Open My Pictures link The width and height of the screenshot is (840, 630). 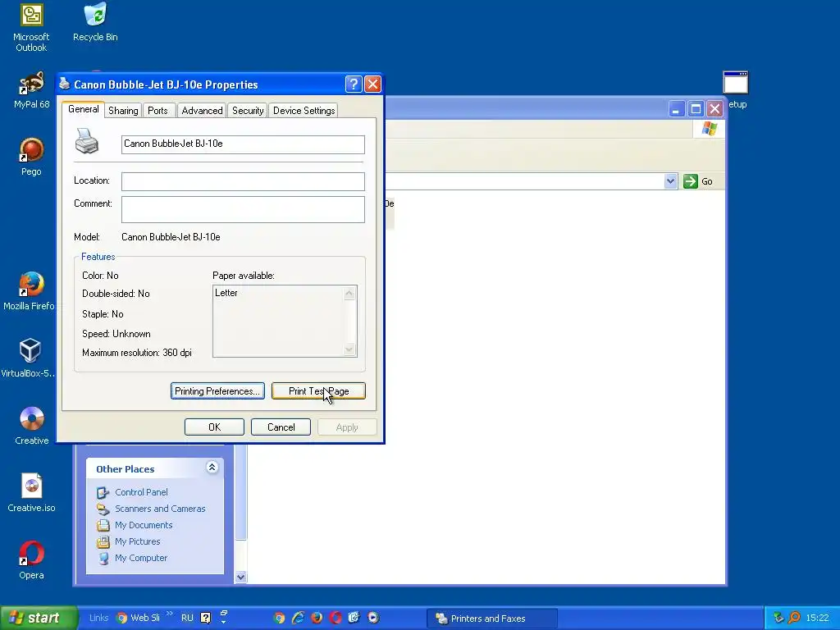137,541
